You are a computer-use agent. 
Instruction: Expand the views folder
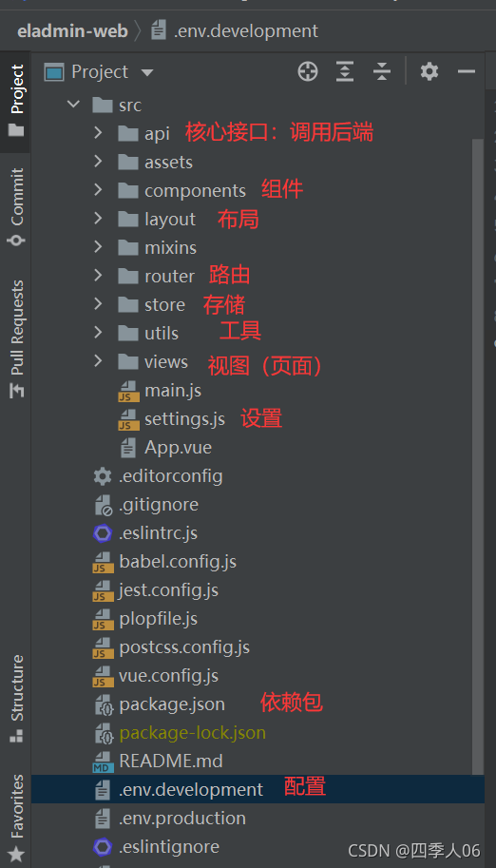point(99,361)
